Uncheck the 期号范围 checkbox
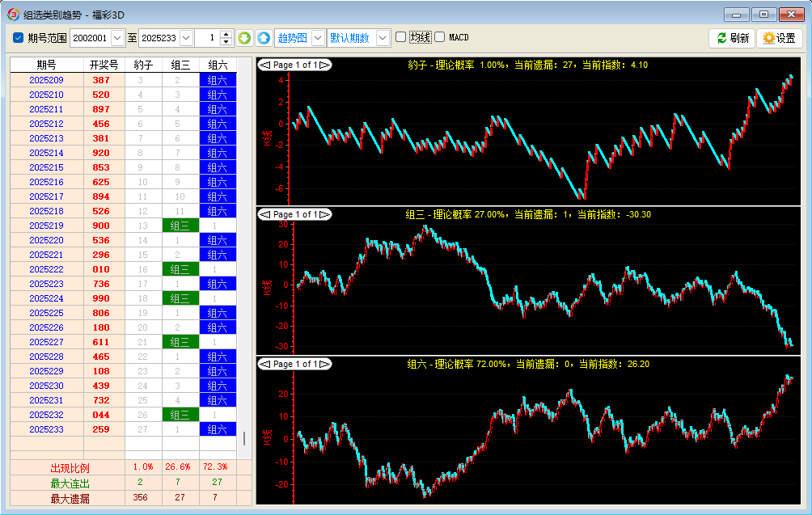 click(19, 38)
